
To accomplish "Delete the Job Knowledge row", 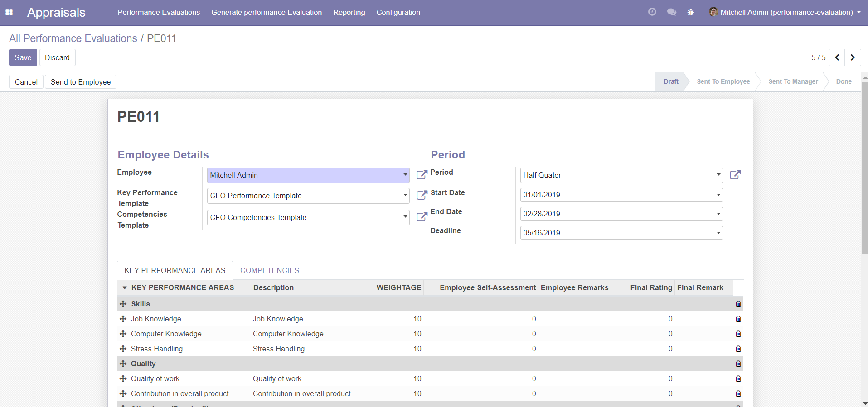I will tap(738, 319).
